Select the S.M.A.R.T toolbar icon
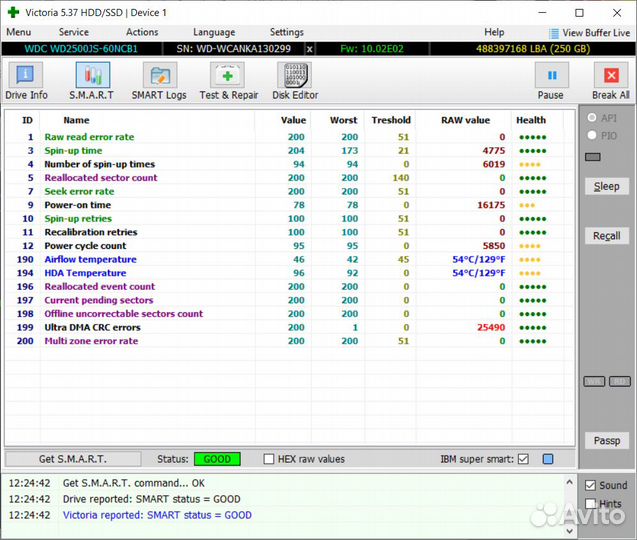Viewport: 637px width, 540px height. pos(91,81)
